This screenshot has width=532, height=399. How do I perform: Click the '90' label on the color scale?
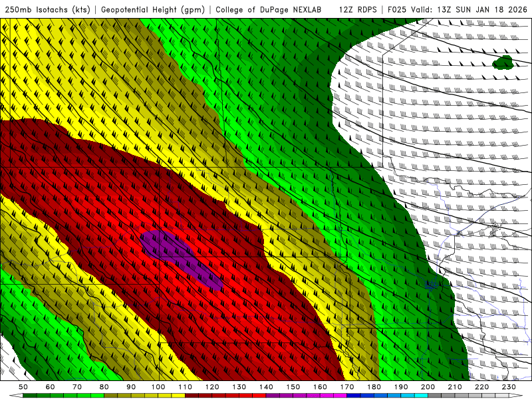(x=131, y=387)
